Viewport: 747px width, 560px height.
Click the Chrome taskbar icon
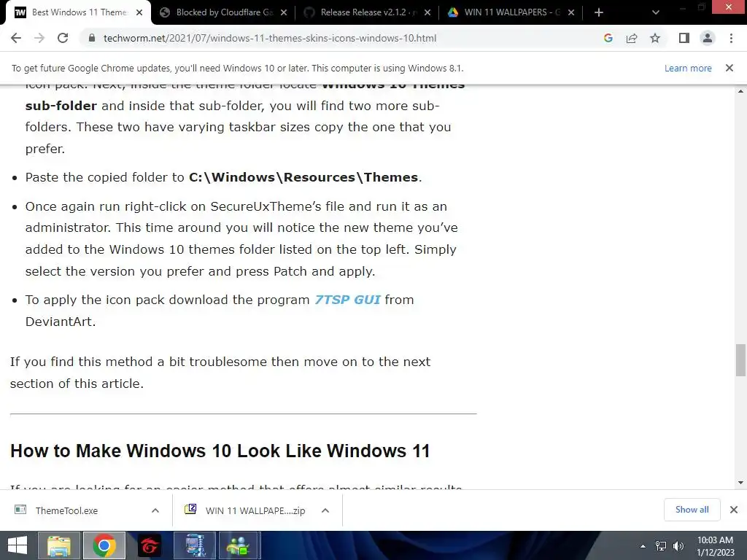[104, 545]
